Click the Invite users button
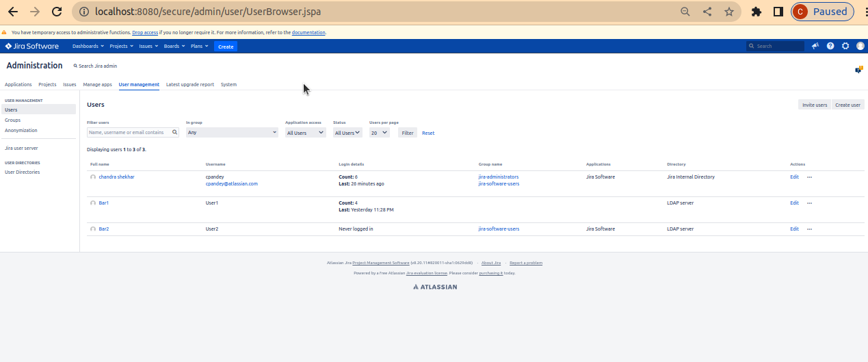The width and height of the screenshot is (868, 362). click(x=815, y=105)
